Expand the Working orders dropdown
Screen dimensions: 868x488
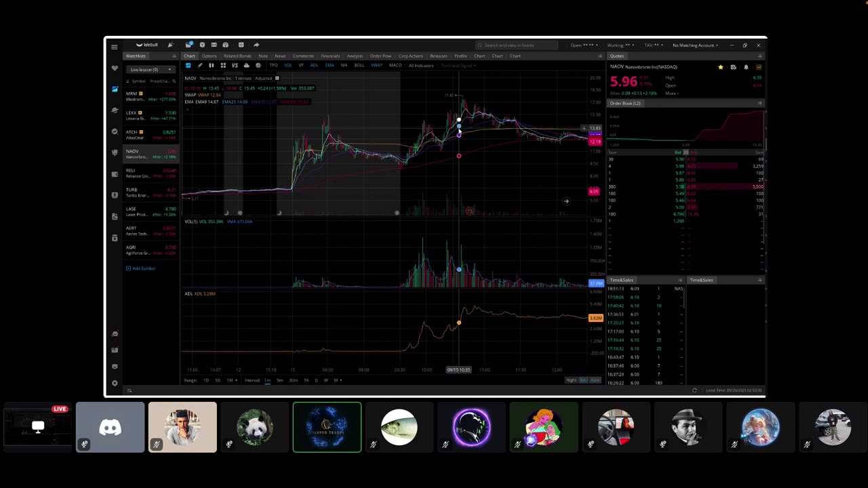pos(620,45)
